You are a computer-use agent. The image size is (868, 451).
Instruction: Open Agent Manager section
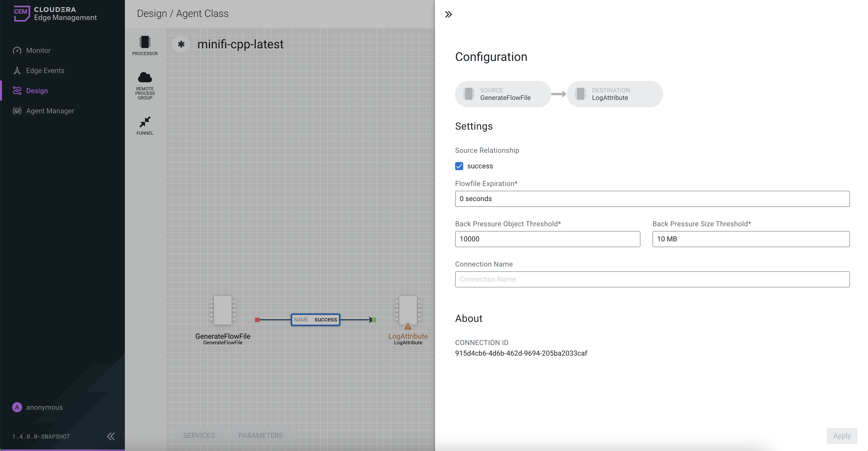50,111
